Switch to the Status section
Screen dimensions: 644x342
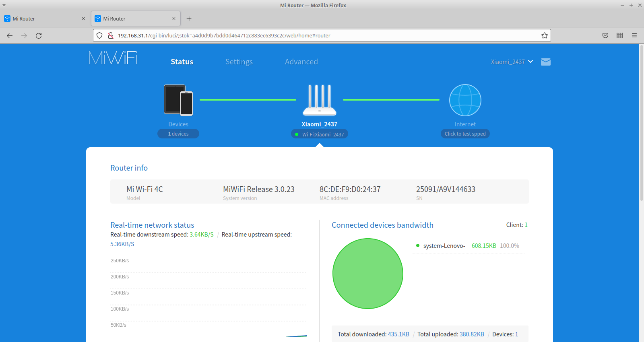pyautogui.click(x=182, y=62)
